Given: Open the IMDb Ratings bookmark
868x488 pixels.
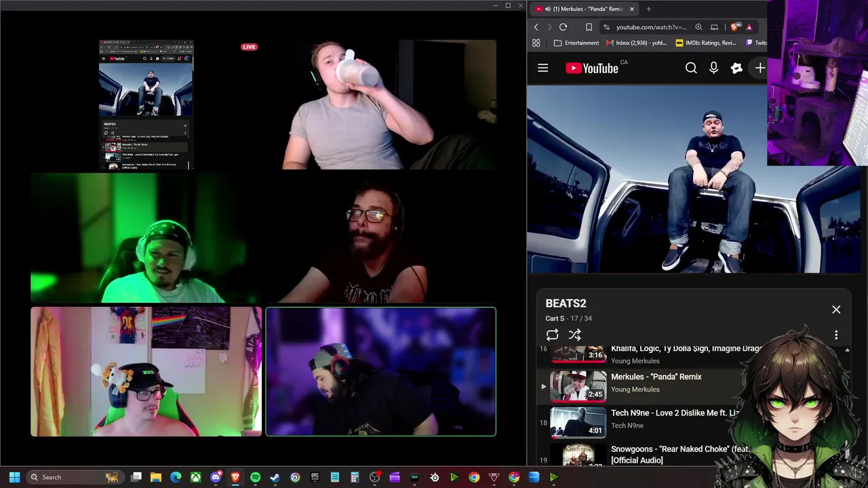Looking at the screenshot, I should click(706, 43).
